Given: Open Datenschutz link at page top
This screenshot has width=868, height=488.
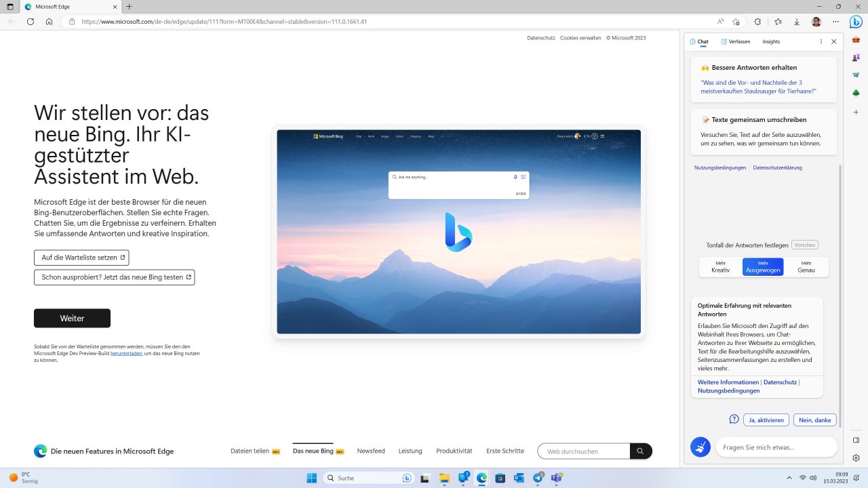Looking at the screenshot, I should [541, 38].
